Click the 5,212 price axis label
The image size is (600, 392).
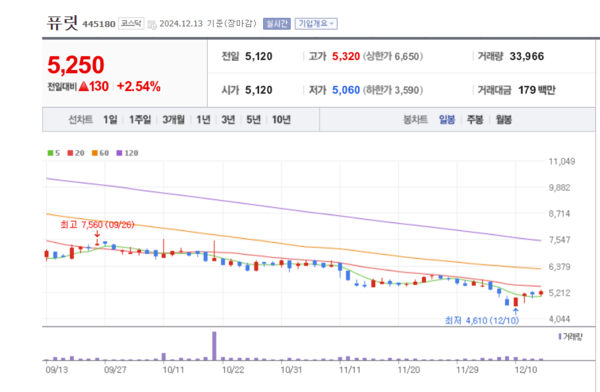559,293
